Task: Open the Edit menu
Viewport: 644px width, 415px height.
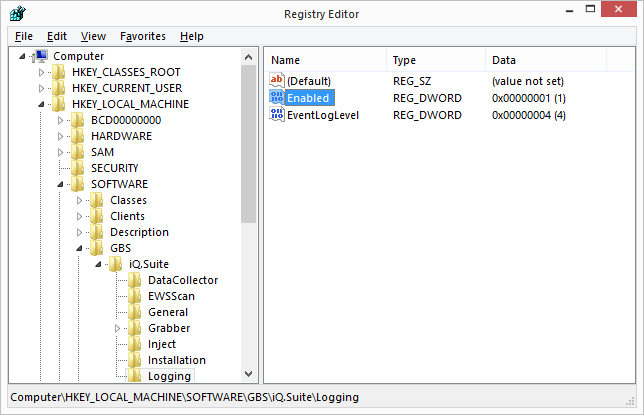Action: click(x=57, y=36)
